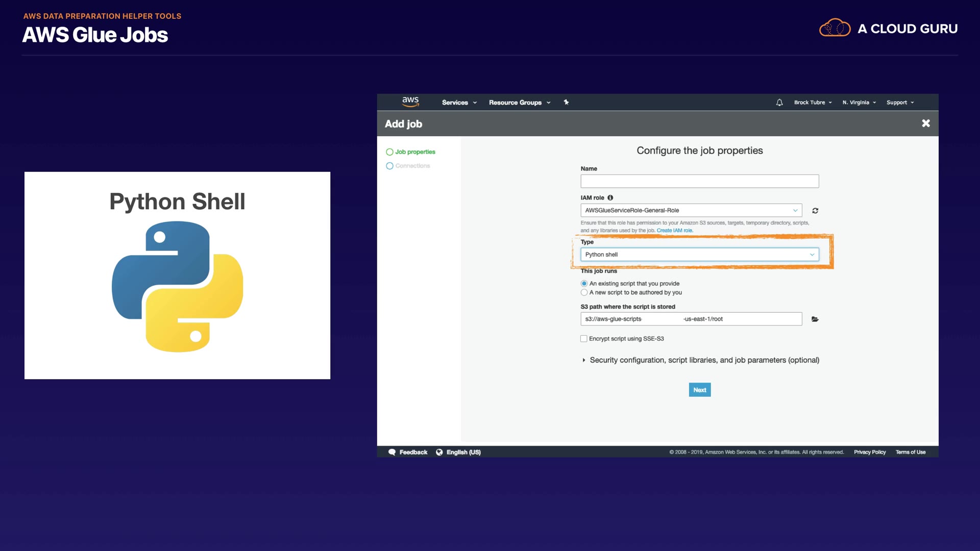This screenshot has width=980, height=551.
Task: Click the Feedback speech bubble icon
Action: coord(392,452)
